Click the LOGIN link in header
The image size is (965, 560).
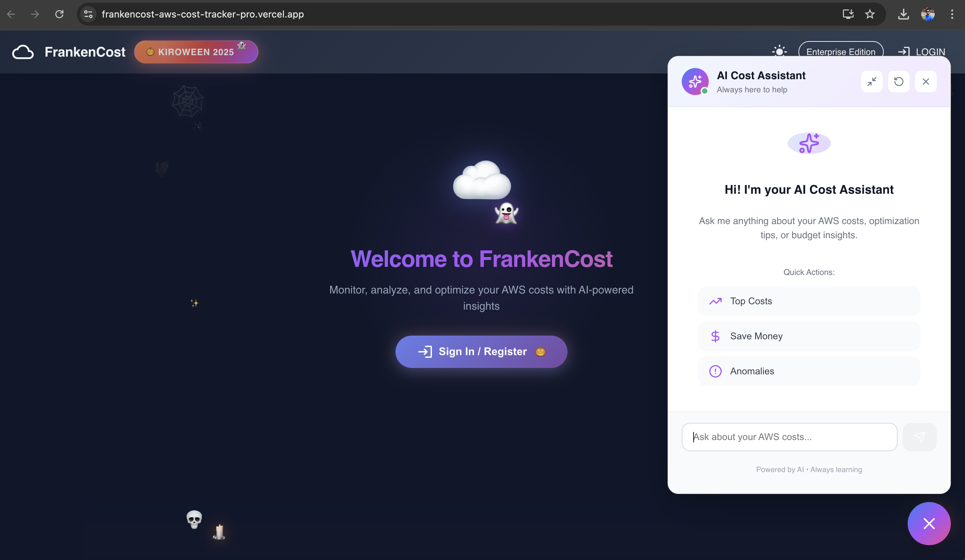[x=922, y=52]
